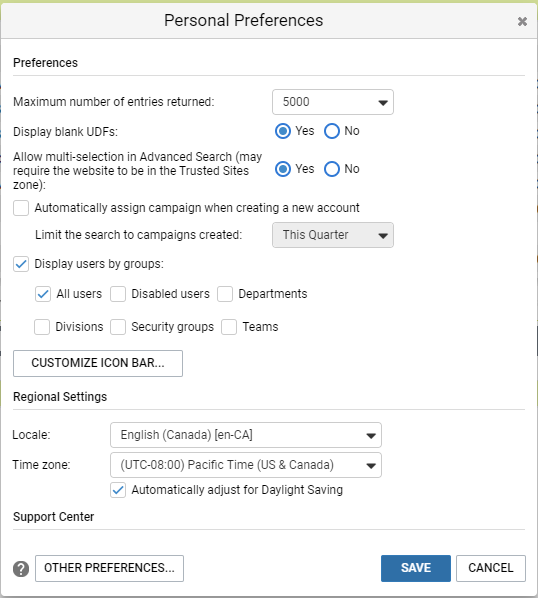
Task: Choose No for multi-selection in Advanced Search
Action: (332, 169)
